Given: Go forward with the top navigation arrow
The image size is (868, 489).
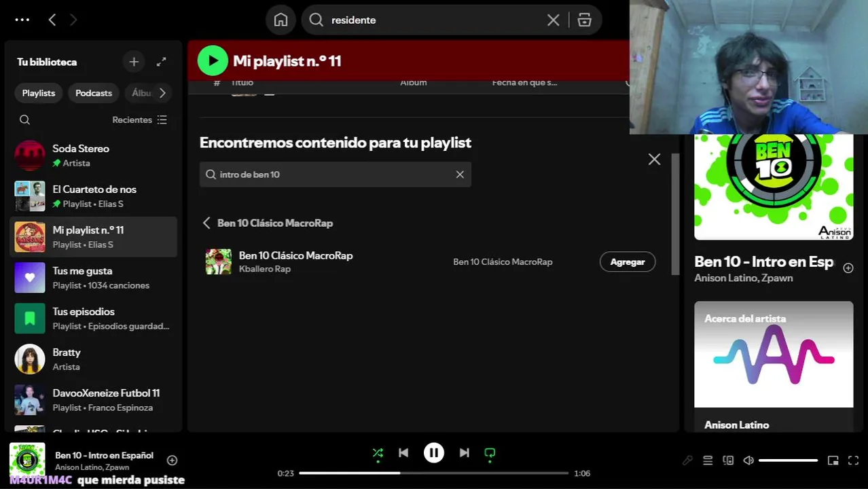Looking at the screenshot, I should point(73,20).
